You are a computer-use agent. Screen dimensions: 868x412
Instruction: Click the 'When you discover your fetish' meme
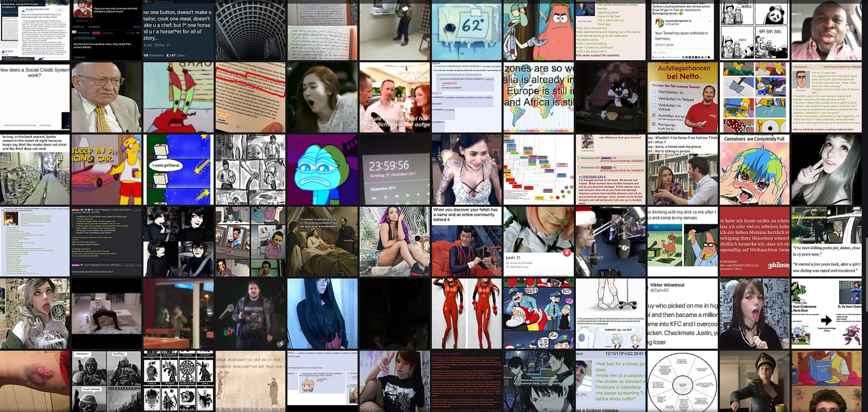(466, 241)
